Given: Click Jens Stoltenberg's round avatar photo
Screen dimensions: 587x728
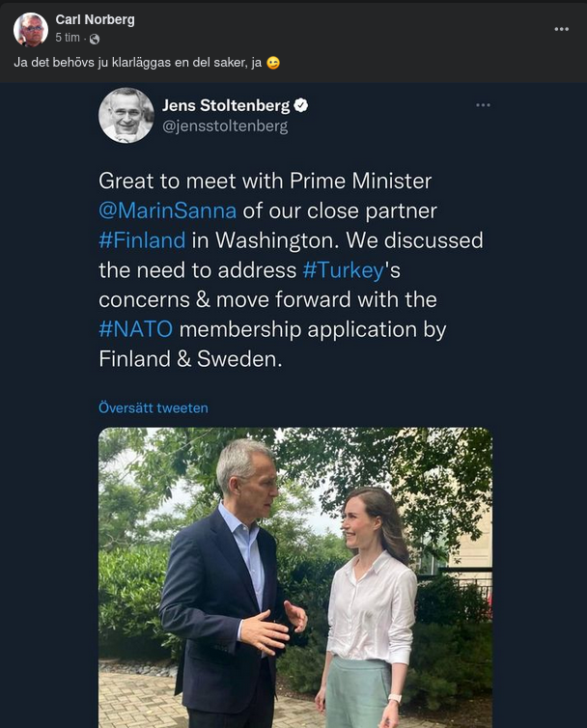Looking at the screenshot, I should [126, 115].
